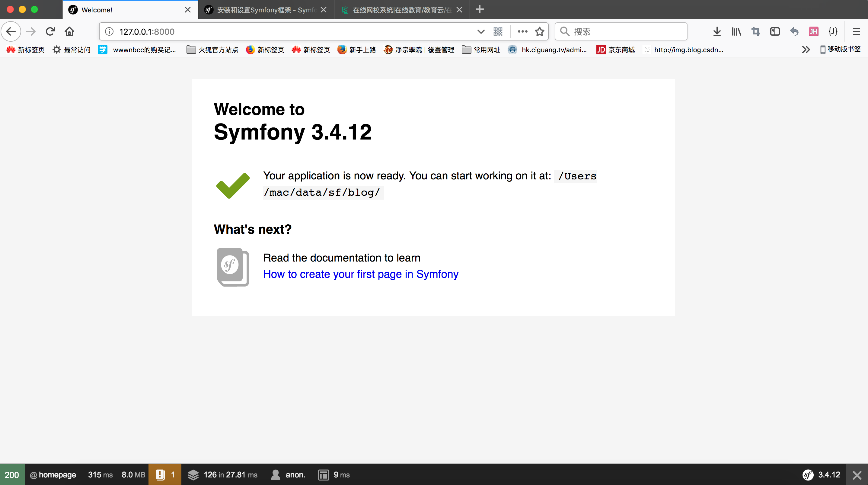Image resolution: width=868 pixels, height=485 pixels.
Task: Open the Firefox hamburger menu
Action: pos(856,32)
